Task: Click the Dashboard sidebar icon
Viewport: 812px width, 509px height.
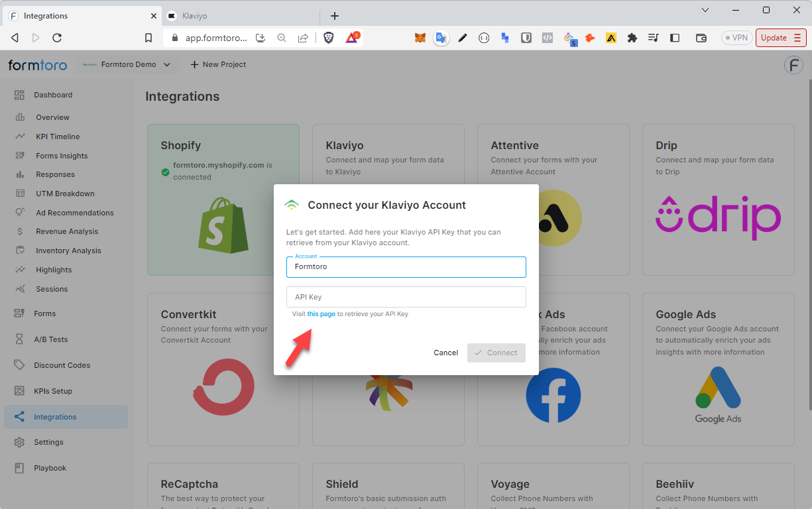Action: click(x=19, y=95)
